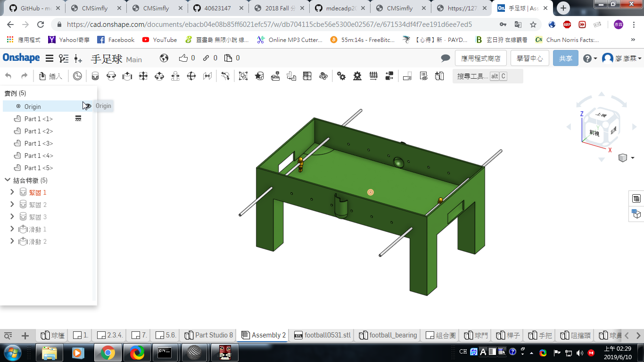Open the help menu dropdown

pos(590,58)
